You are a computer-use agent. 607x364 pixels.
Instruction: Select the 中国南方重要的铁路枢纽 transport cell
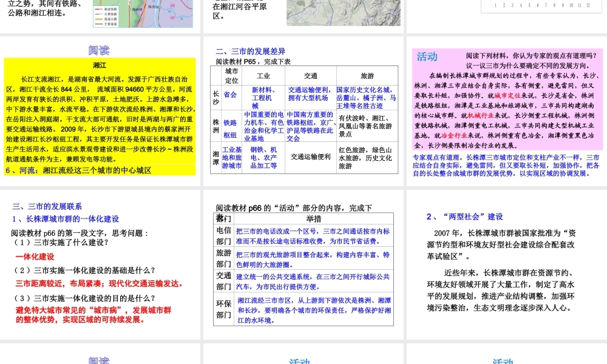click(310, 127)
